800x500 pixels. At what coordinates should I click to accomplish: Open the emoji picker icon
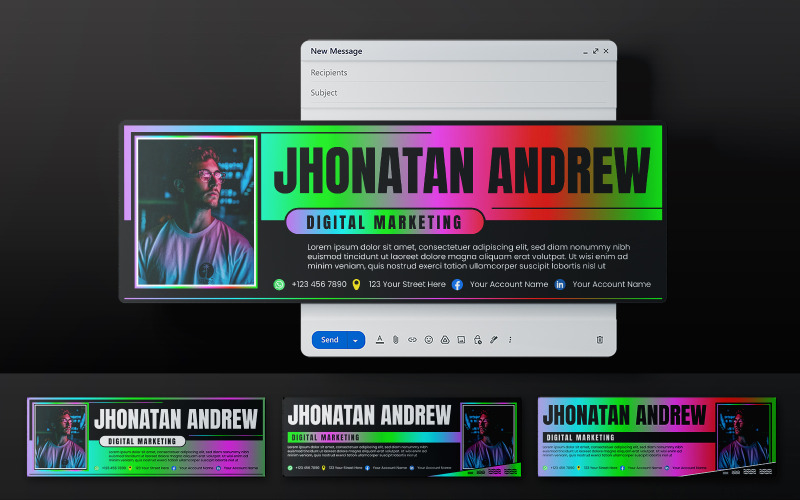click(429, 340)
